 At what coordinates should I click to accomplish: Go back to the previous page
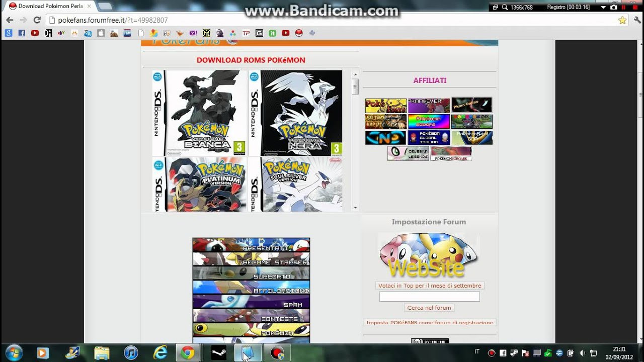pyautogui.click(x=10, y=20)
